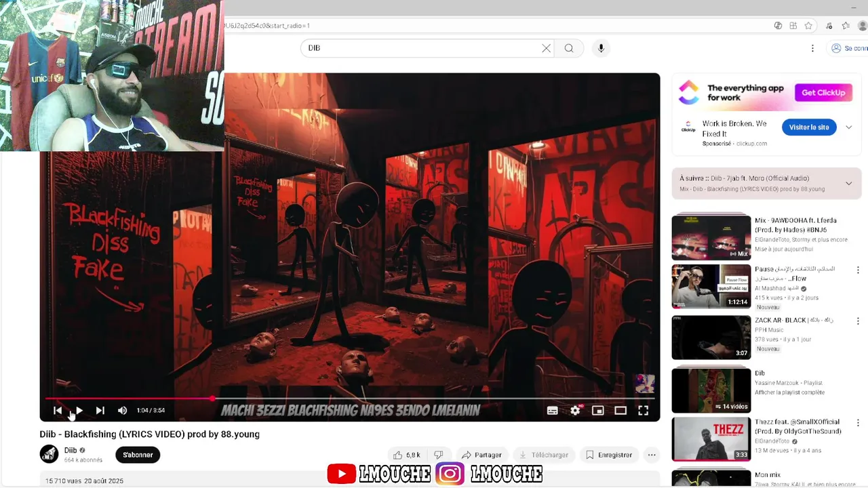Open the Mon mix title
The image size is (868, 488).
point(768,475)
